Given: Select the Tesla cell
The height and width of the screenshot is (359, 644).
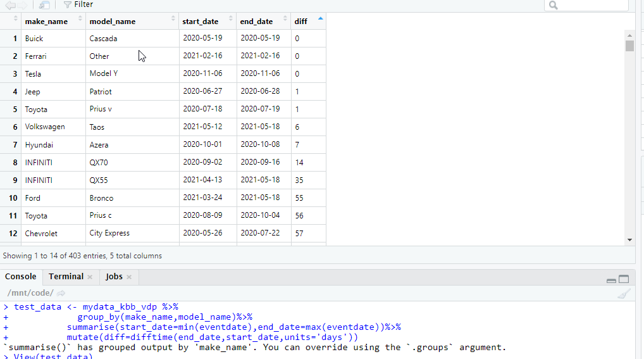Looking at the screenshot, I should point(53,73).
